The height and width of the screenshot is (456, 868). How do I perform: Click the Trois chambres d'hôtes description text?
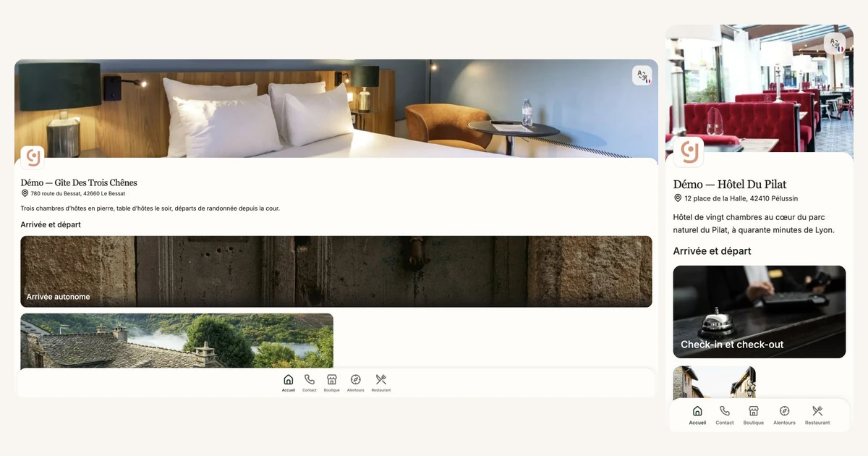click(150, 208)
